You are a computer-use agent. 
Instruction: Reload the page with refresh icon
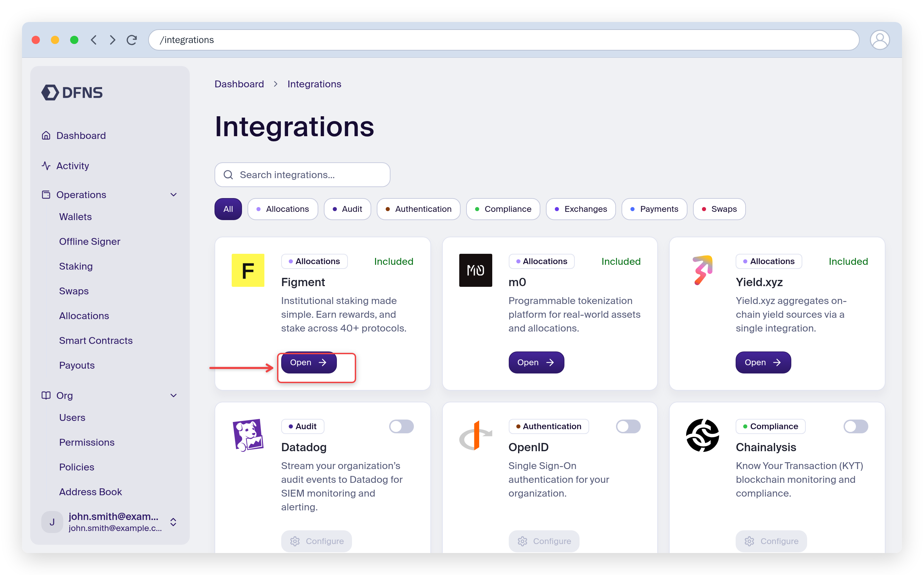(x=132, y=40)
